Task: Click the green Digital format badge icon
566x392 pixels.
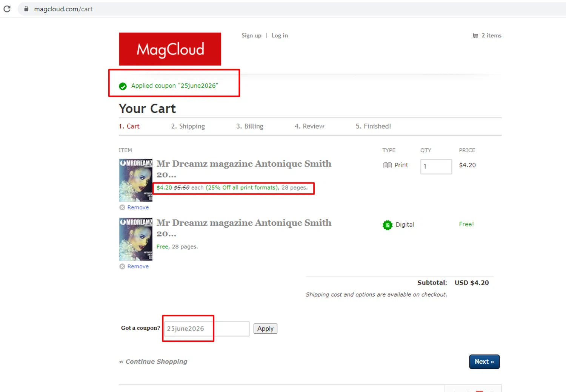Action: (388, 225)
